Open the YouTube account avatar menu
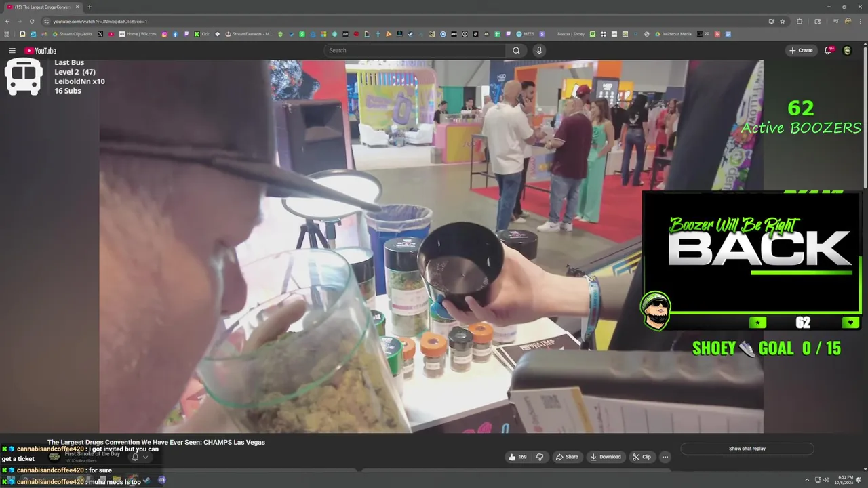868x488 pixels. tap(847, 50)
